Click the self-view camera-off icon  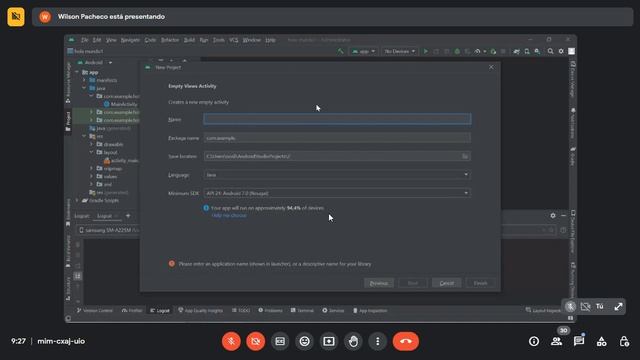point(585,306)
